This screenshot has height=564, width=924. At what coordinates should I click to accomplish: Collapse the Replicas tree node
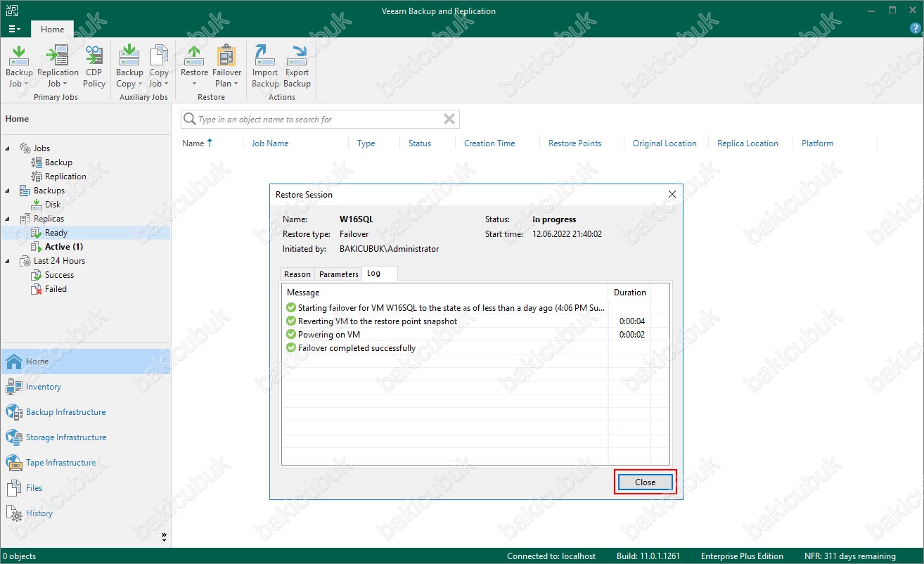tap(8, 219)
